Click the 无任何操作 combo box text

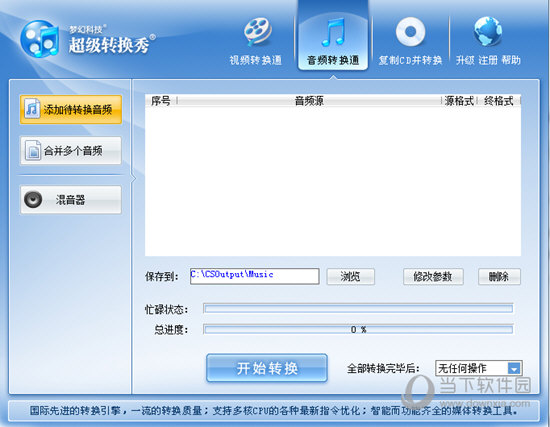coord(462,368)
